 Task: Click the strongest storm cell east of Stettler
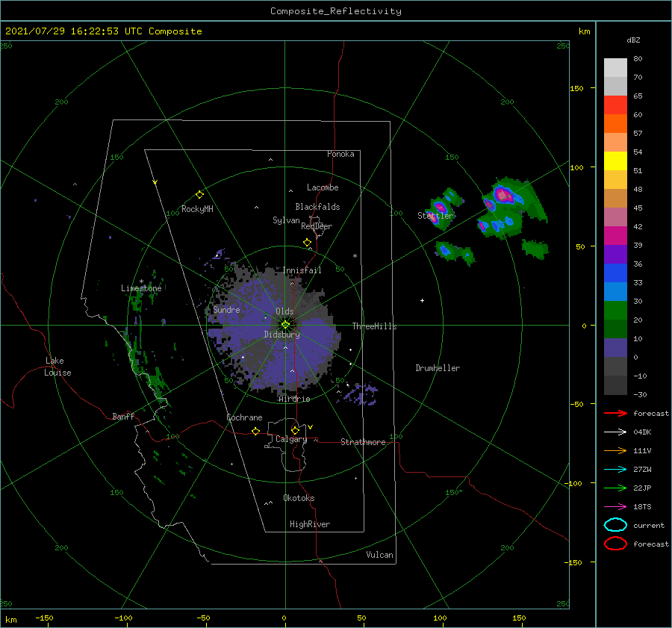tap(503, 196)
